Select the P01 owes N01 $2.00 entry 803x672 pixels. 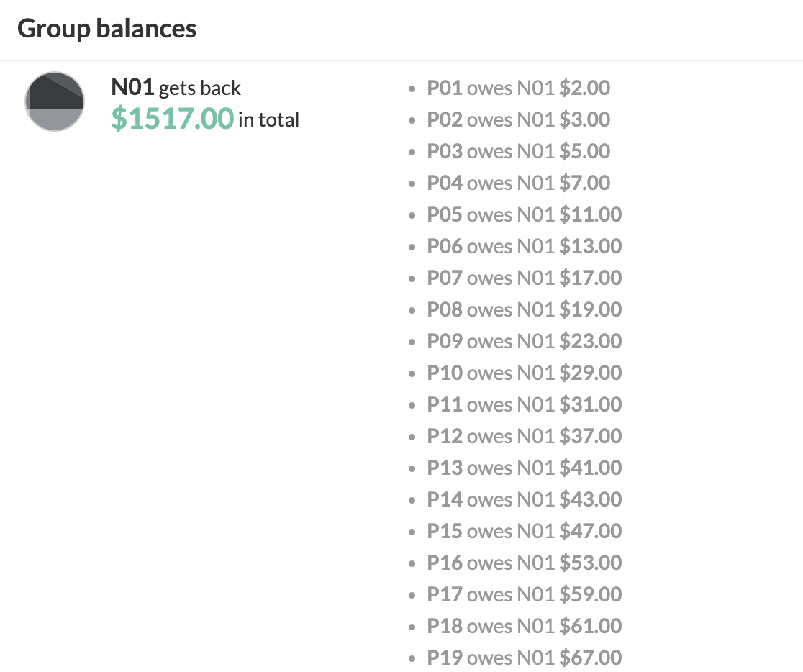(518, 88)
